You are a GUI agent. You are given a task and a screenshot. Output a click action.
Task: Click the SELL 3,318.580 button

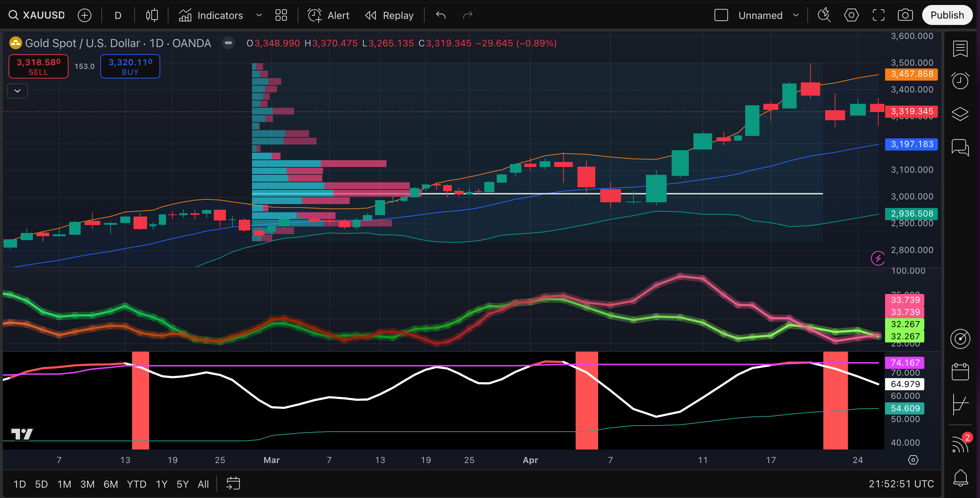(39, 66)
